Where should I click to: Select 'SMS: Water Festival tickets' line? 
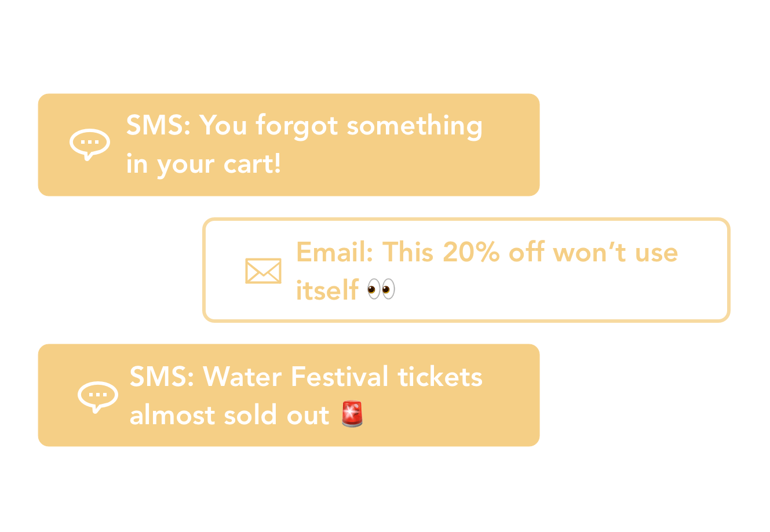[x=306, y=377]
